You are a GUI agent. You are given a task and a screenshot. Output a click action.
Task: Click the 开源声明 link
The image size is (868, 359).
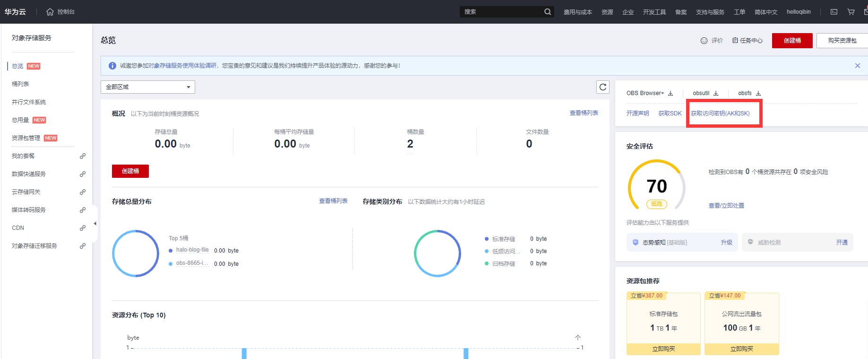coord(637,114)
